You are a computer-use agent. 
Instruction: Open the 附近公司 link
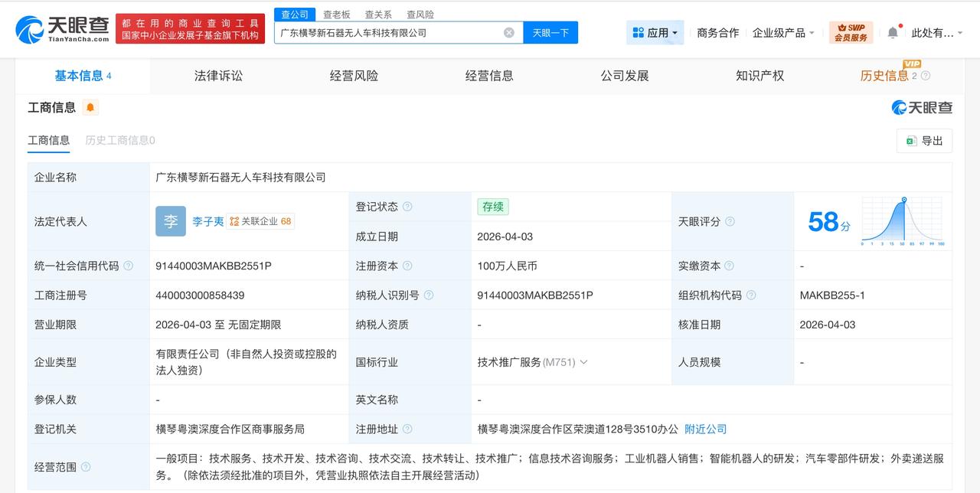(x=704, y=429)
